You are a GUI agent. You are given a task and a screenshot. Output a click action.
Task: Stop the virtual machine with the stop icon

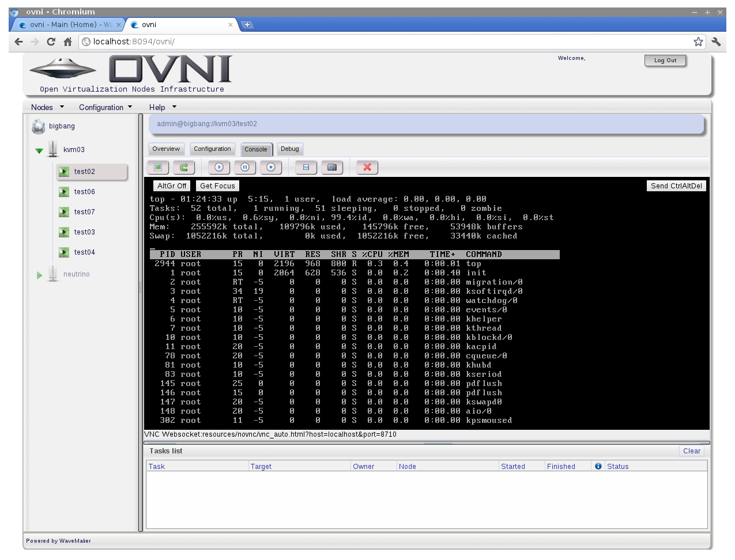pyautogui.click(x=270, y=167)
